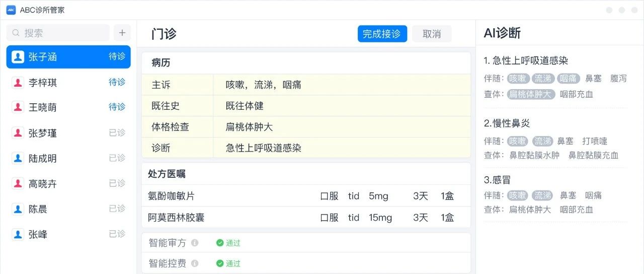Click green check icon for 智能审方
Image resolution: width=644 pixels, height=274 pixels.
pyautogui.click(x=220, y=243)
